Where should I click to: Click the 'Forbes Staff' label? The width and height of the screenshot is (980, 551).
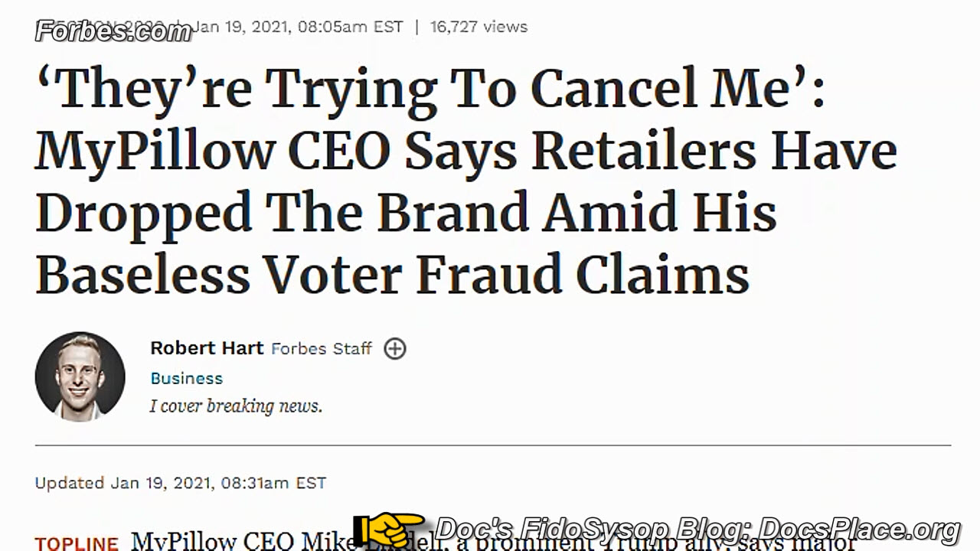(322, 349)
